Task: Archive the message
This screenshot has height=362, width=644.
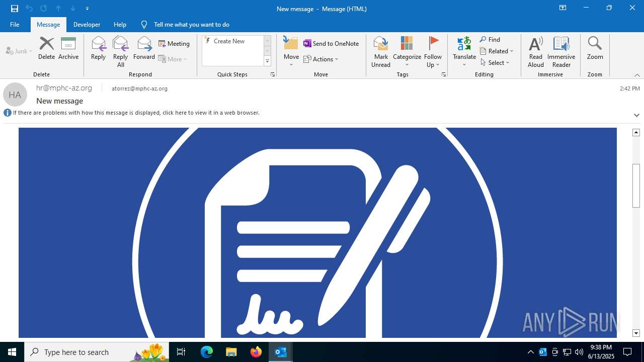Action: [x=68, y=48]
